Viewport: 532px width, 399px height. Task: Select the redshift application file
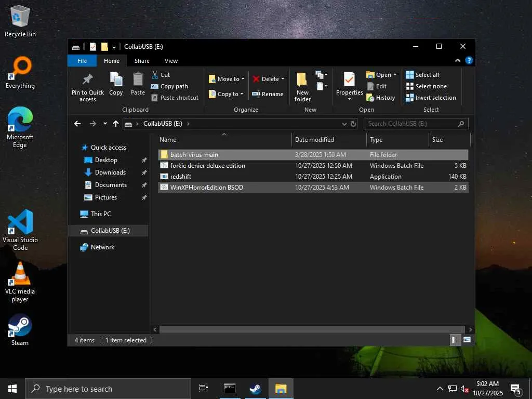[313, 177]
